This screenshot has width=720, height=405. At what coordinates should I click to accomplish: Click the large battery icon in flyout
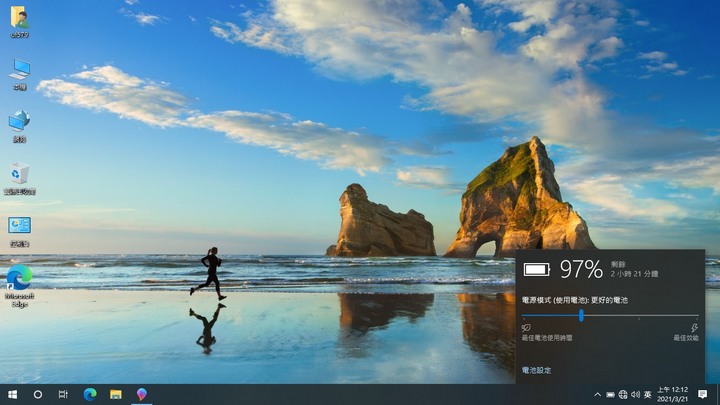[536, 269]
